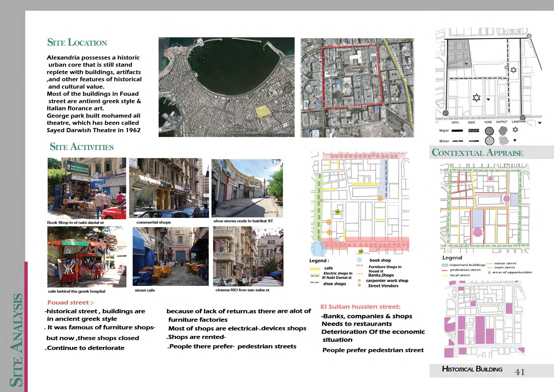Open the cinema RIO street photo
The width and height of the screenshot is (554, 392).
[248, 256]
